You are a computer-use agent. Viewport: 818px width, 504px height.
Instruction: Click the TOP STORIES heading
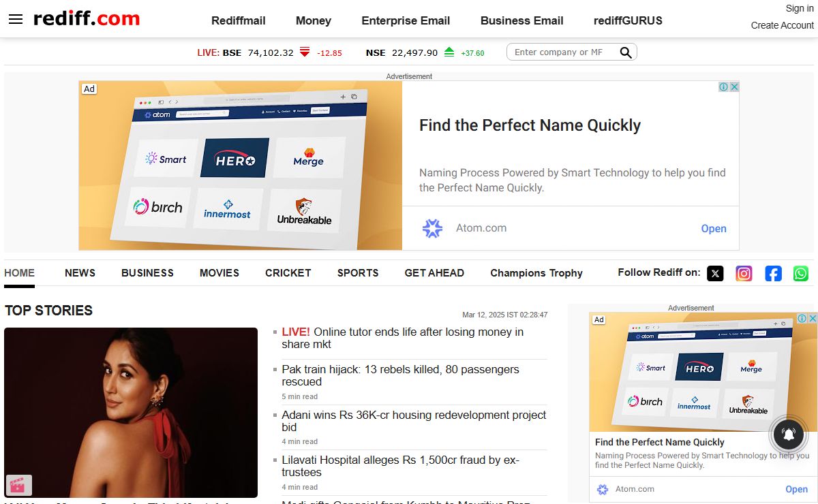[48, 311]
